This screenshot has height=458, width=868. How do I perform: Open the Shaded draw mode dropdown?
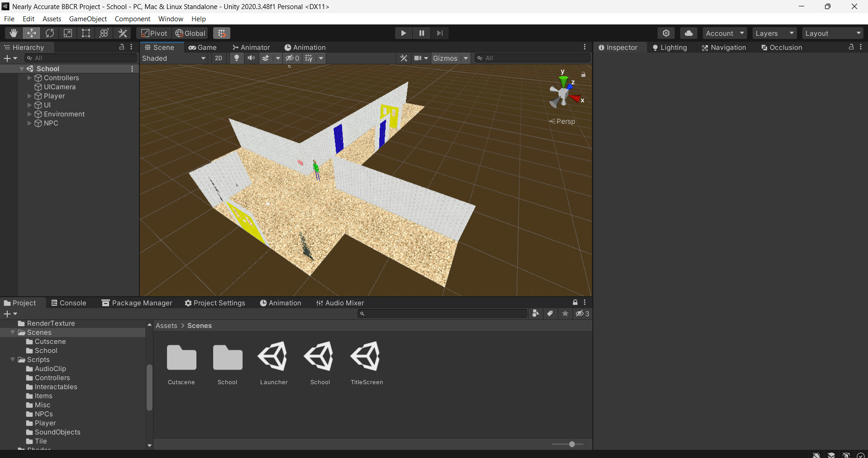click(x=174, y=58)
